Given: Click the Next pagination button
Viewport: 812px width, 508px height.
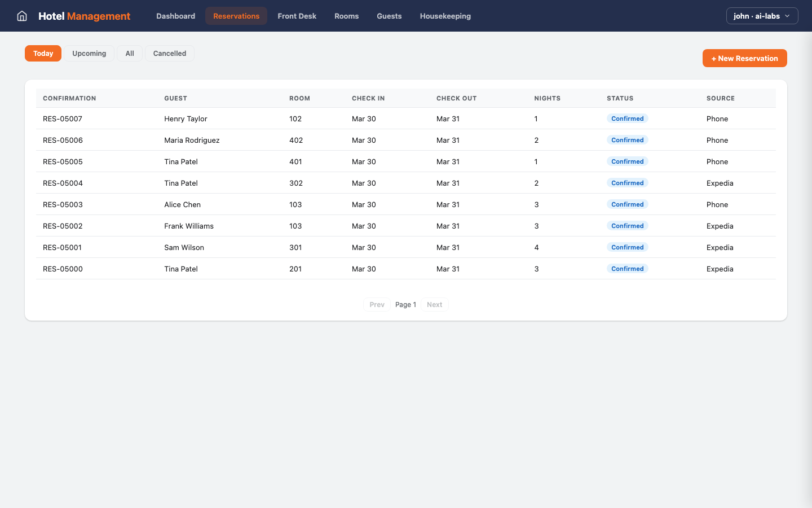Looking at the screenshot, I should 434,304.
